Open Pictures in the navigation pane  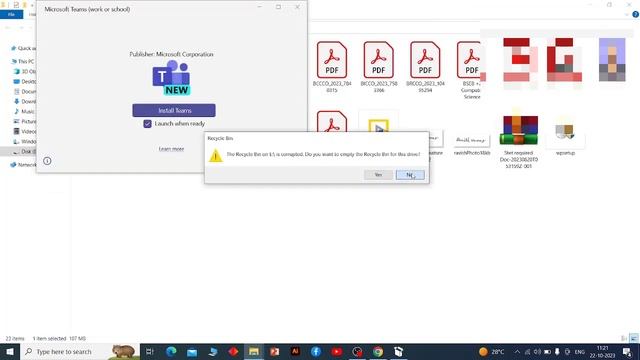coord(25,121)
